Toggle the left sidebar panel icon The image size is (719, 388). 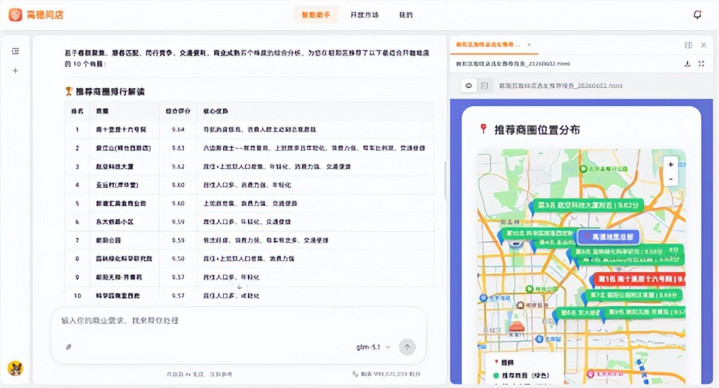[x=16, y=51]
